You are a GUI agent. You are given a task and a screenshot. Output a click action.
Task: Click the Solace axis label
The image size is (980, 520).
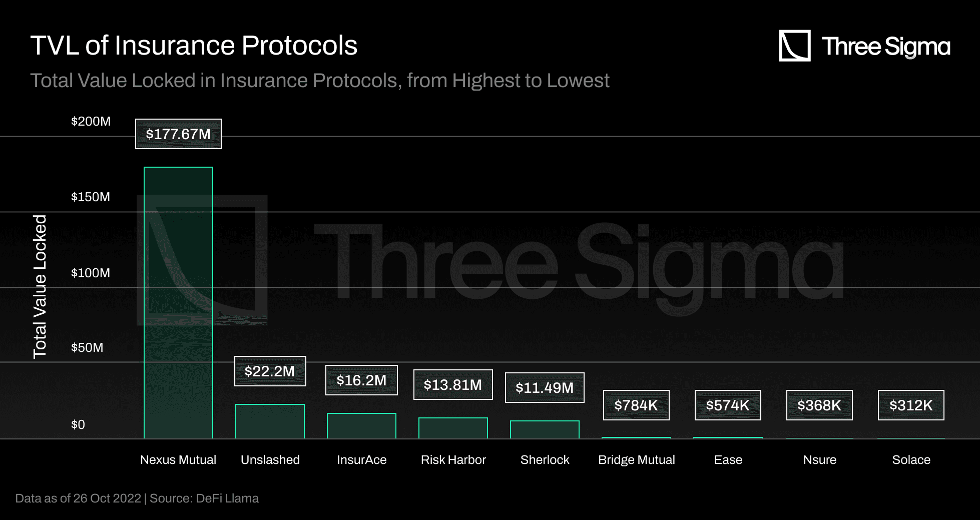pyautogui.click(x=911, y=460)
